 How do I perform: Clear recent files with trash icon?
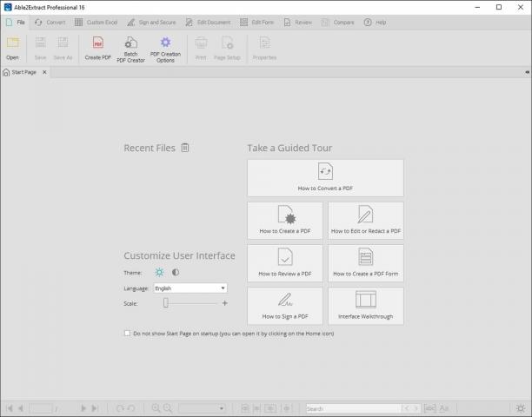185,148
